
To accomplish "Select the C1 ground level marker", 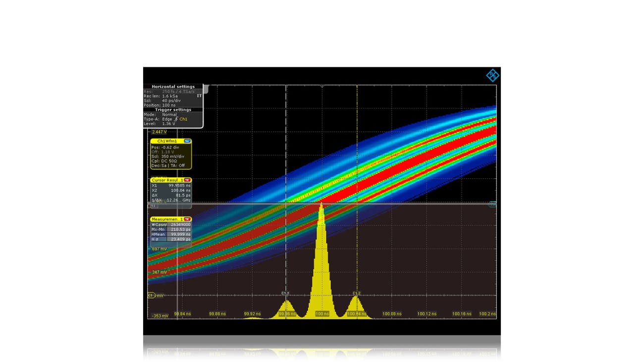I will point(152,296).
